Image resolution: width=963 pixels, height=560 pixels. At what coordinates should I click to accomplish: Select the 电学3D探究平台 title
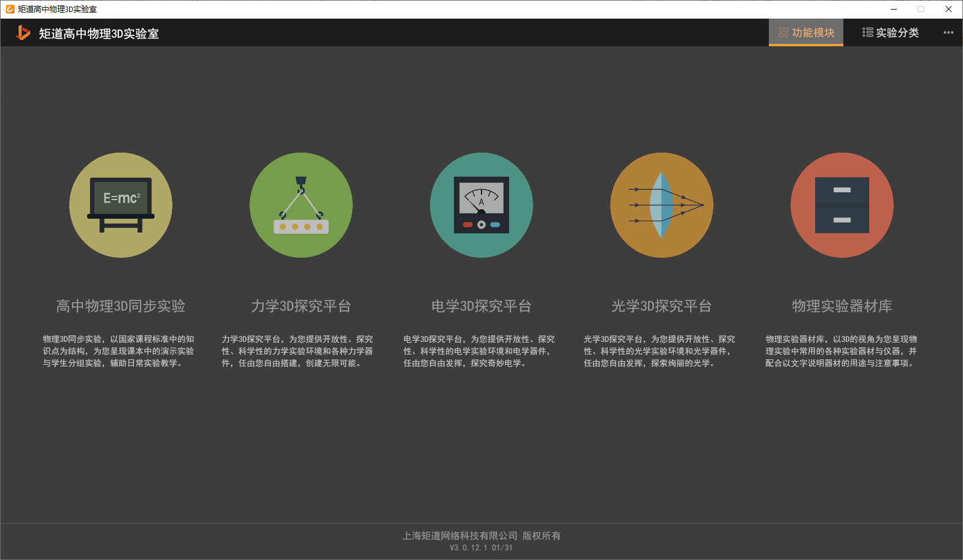click(x=481, y=306)
